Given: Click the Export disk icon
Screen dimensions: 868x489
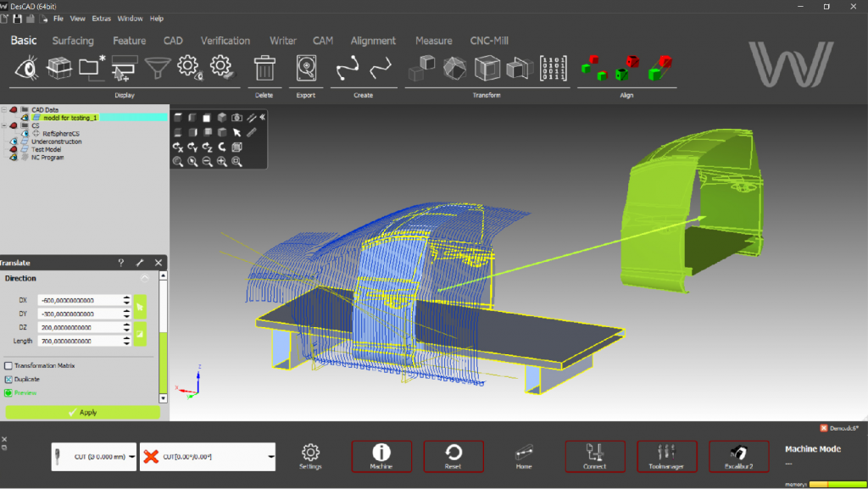Looking at the screenshot, I should tap(306, 68).
